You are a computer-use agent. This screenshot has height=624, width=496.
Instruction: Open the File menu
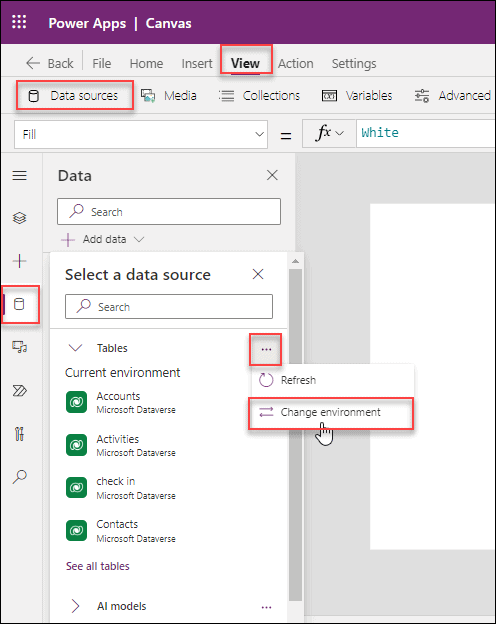coord(102,63)
